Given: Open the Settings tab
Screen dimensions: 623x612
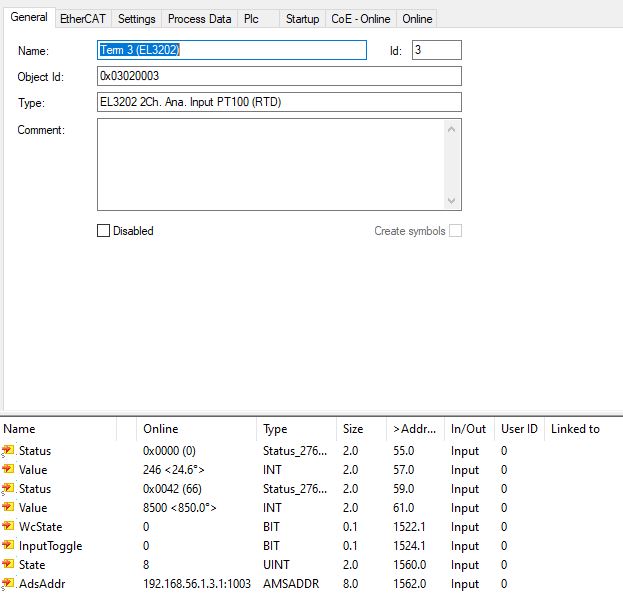Looking at the screenshot, I should [136, 19].
